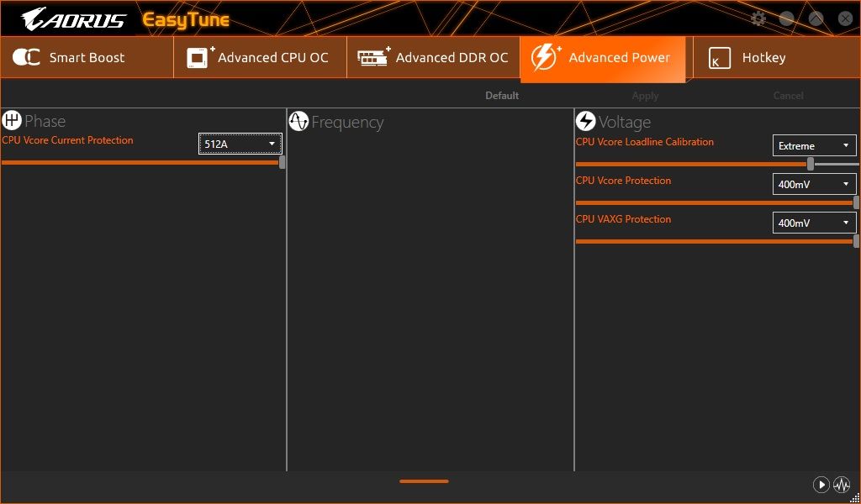The height and width of the screenshot is (504, 861).
Task: Open the CPU Vcore Current Protection 512A dropdown
Action: (240, 144)
